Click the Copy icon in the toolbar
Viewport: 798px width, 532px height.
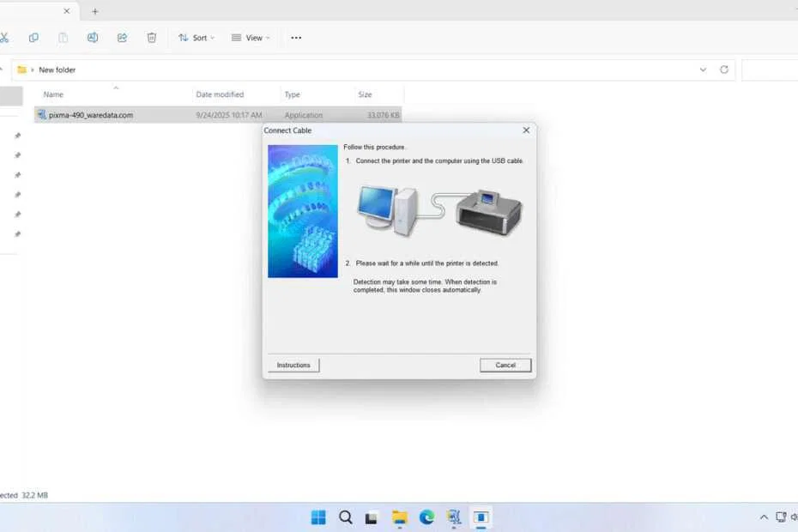click(x=33, y=38)
